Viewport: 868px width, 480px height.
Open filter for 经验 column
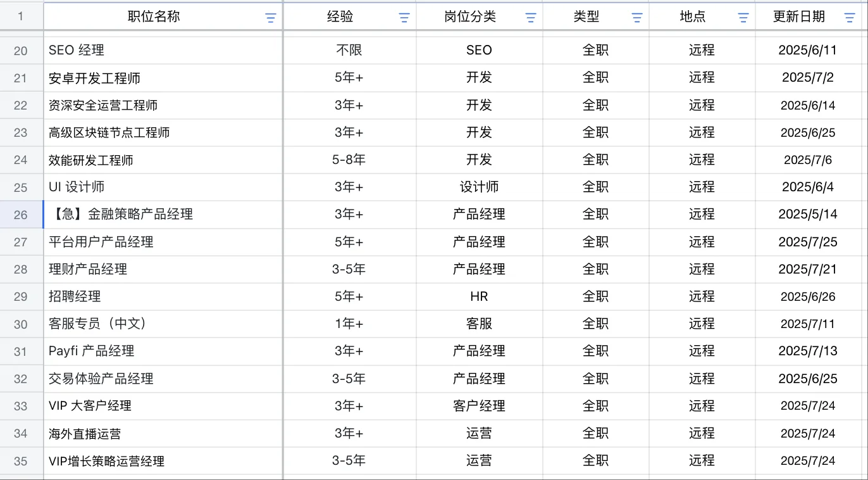(x=404, y=18)
